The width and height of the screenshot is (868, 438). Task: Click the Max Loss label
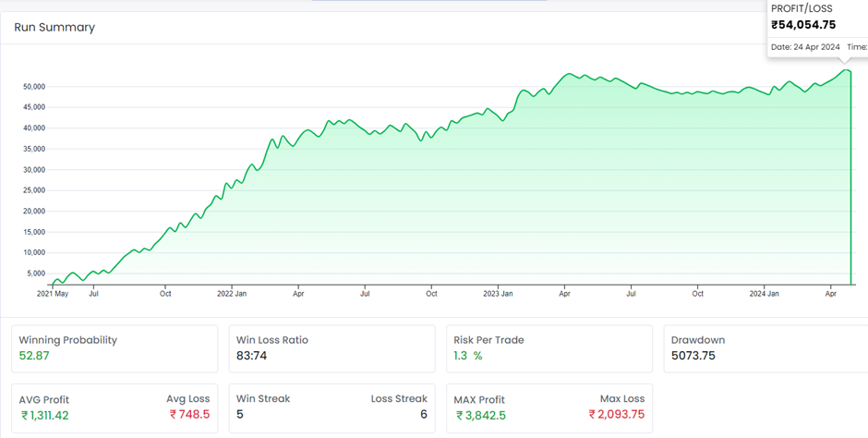[x=622, y=398]
